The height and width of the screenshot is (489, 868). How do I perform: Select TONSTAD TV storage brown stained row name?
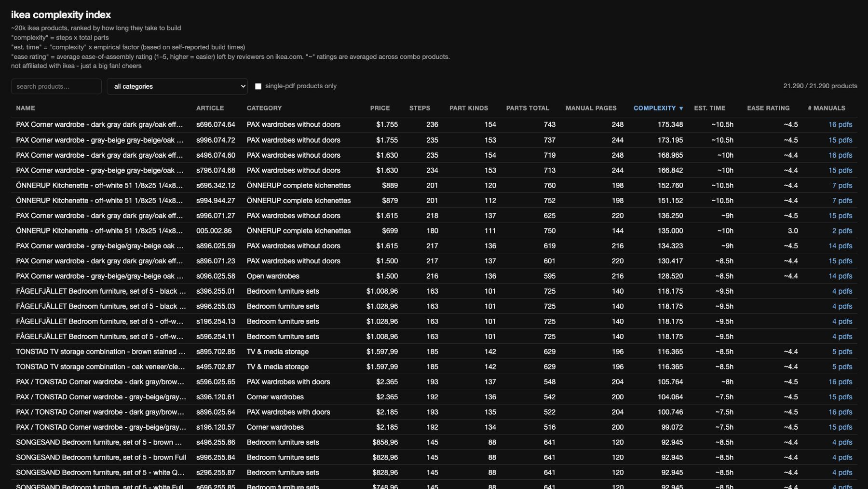(100, 352)
